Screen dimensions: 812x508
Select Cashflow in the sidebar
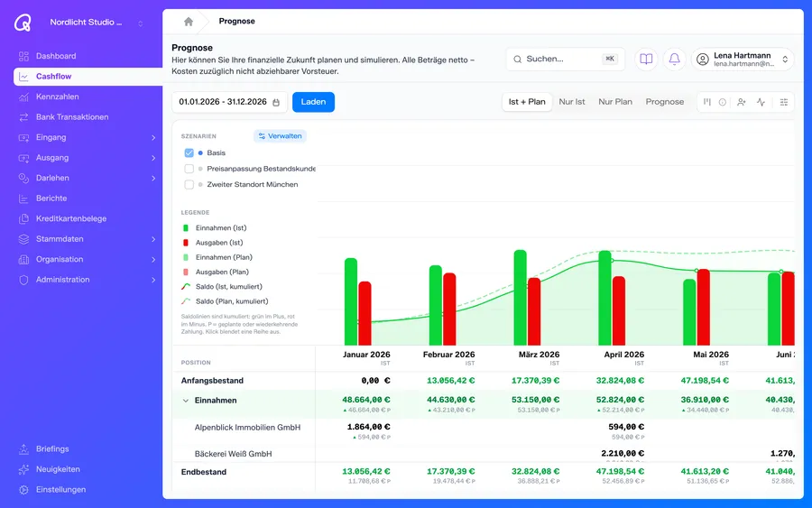click(88, 76)
